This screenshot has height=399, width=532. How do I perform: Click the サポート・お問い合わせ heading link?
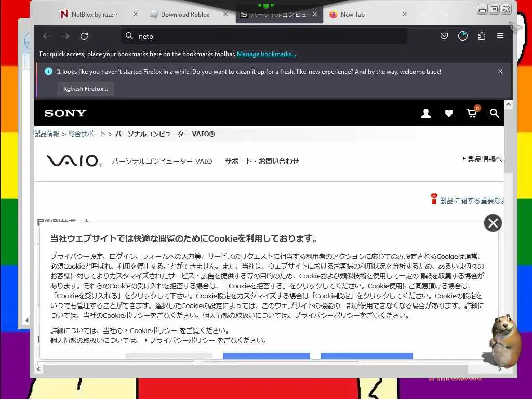pos(262,161)
